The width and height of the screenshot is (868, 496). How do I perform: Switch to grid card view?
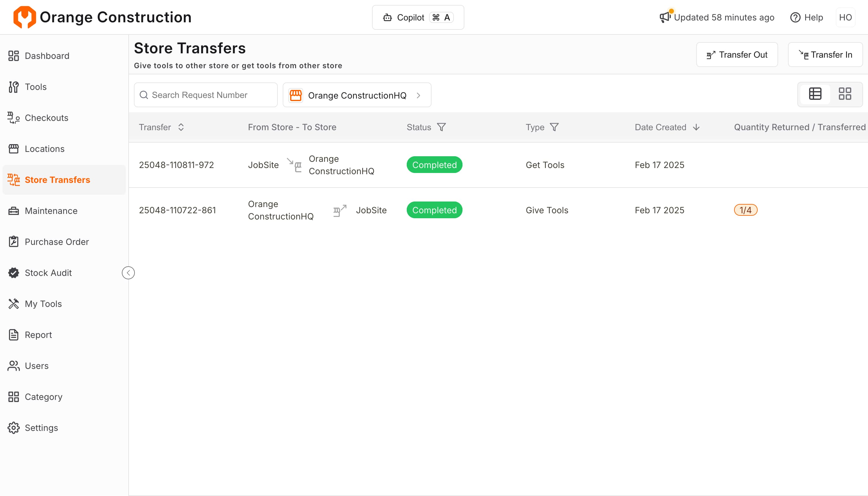click(x=845, y=94)
